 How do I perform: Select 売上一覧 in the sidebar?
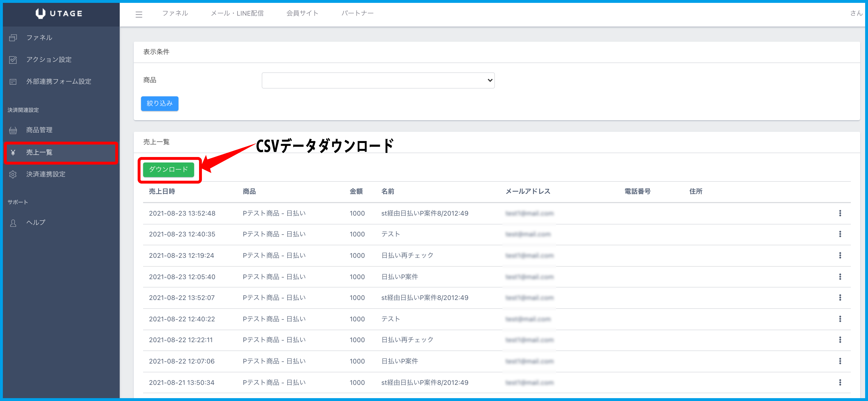click(x=39, y=152)
